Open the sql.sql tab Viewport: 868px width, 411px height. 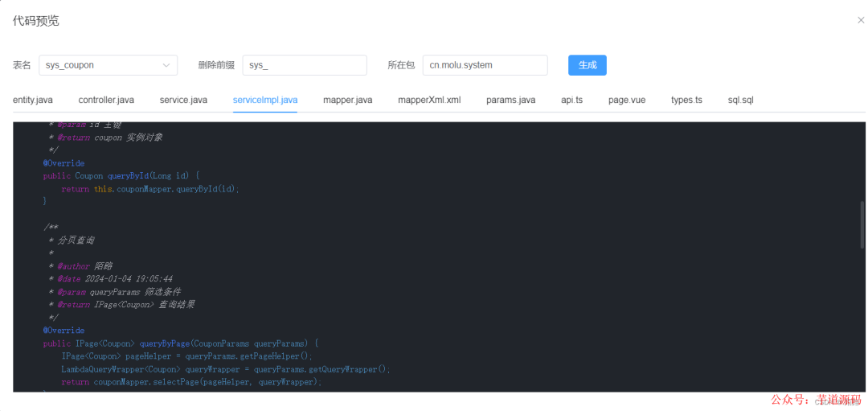pos(741,101)
